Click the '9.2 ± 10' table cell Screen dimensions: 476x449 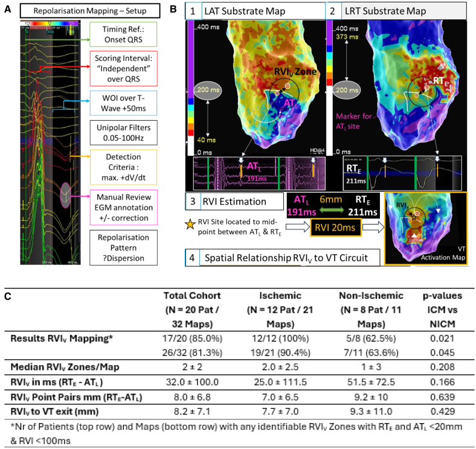[x=371, y=397]
